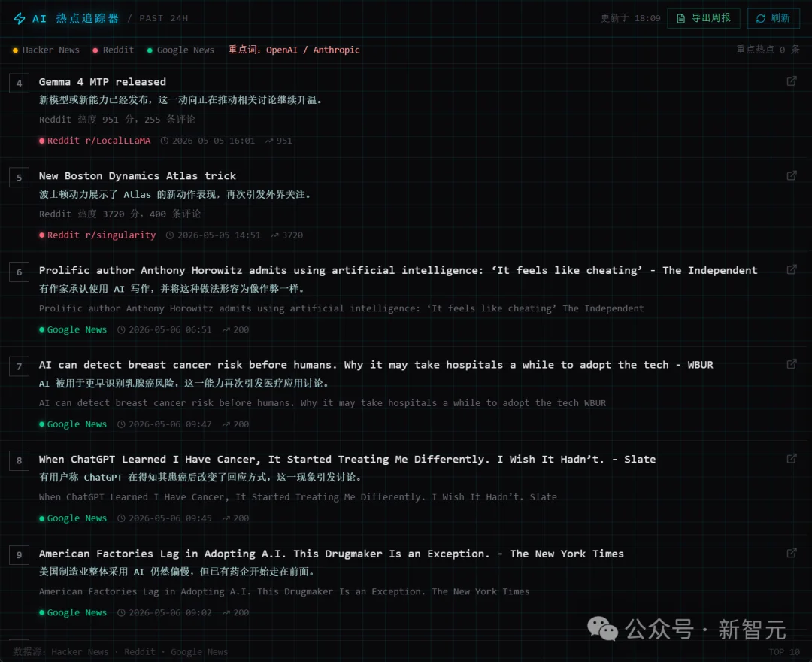Open external link for Boston Dynamics Atlas item
812x662 pixels.
[791, 175]
